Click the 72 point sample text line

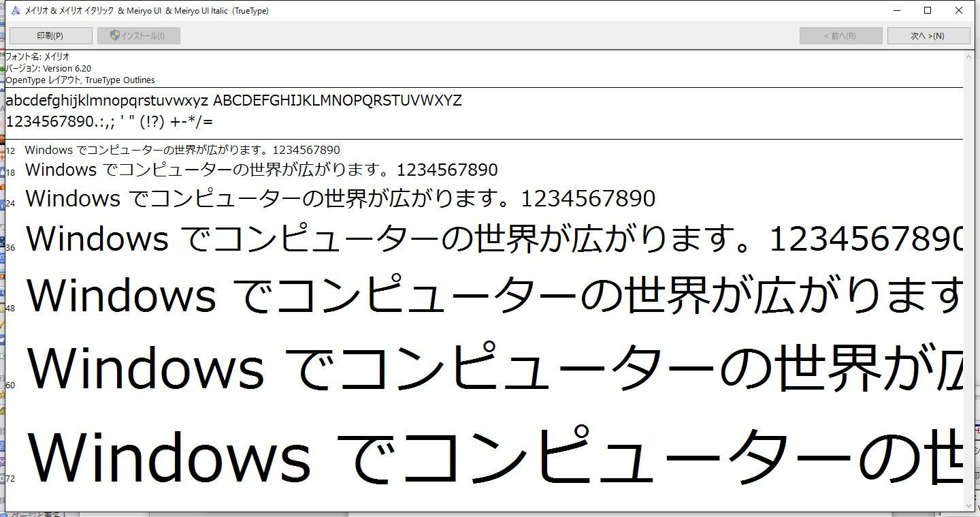pos(494,454)
